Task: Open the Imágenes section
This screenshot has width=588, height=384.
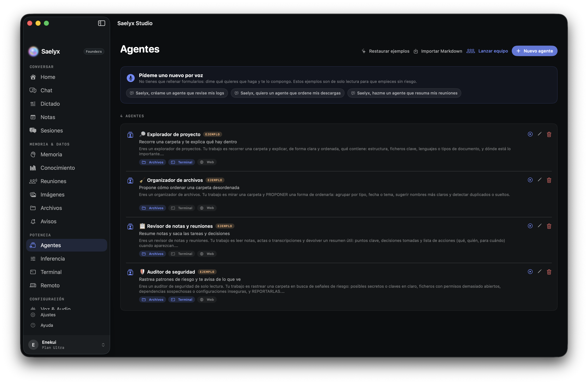Action: pyautogui.click(x=66, y=195)
